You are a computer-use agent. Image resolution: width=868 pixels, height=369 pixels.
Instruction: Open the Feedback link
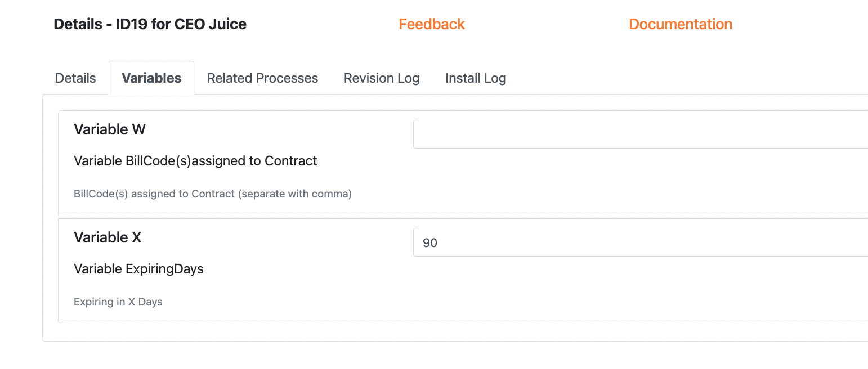coord(431,24)
